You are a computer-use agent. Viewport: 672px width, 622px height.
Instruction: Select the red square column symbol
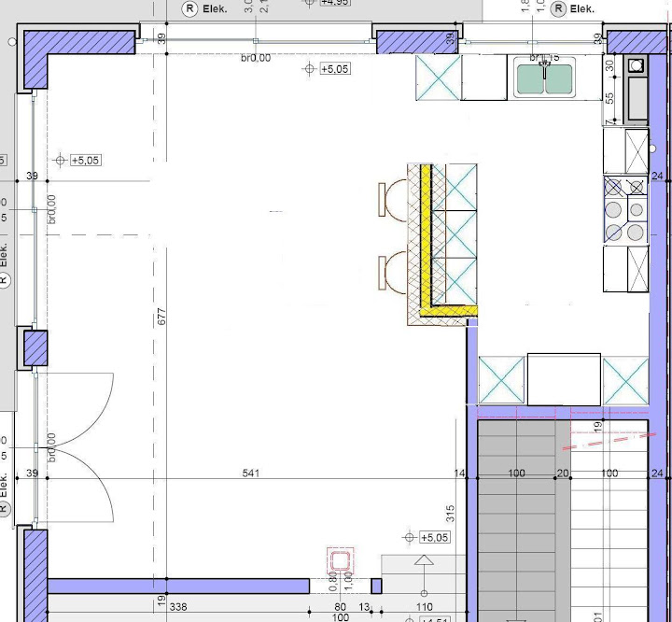tap(341, 560)
